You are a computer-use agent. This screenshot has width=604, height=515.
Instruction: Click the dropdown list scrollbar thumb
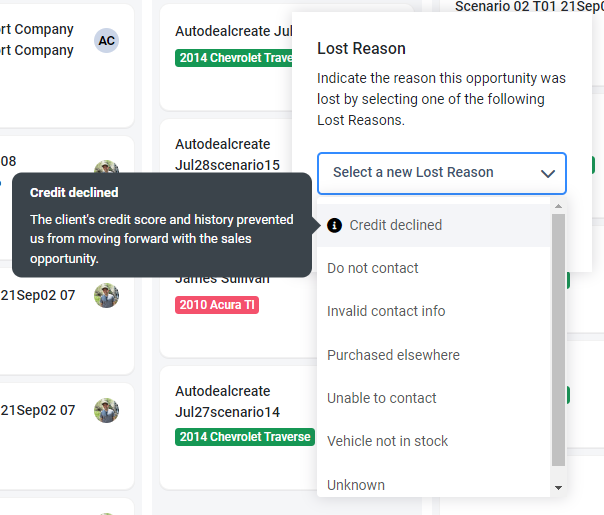coord(558,340)
